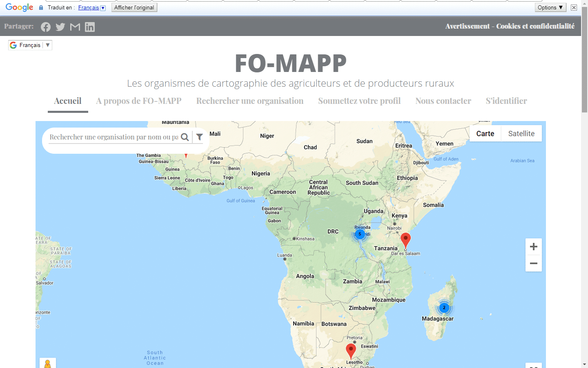Click the red marker near Dar es Salaam
Screen dimensions: 588x368
click(405, 240)
